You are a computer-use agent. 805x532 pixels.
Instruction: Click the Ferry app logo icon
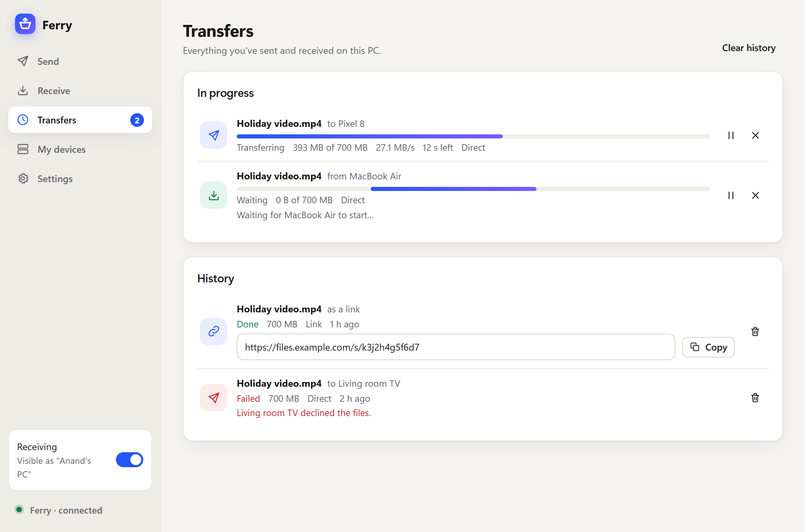click(25, 24)
